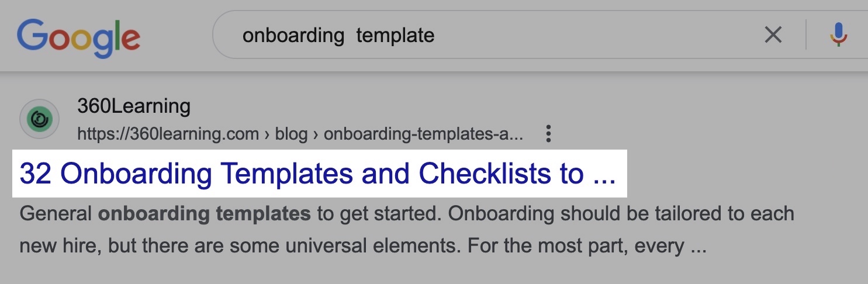
Task: Click the 360Learning green favicon
Action: click(x=39, y=119)
